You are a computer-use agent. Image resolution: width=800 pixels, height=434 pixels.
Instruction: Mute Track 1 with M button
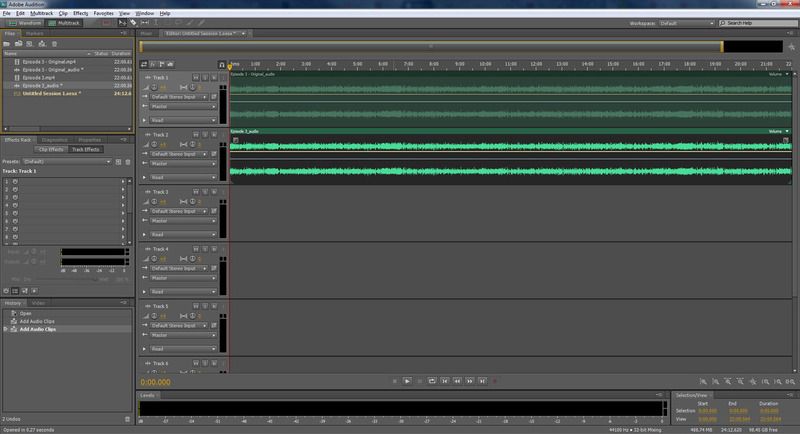point(196,78)
